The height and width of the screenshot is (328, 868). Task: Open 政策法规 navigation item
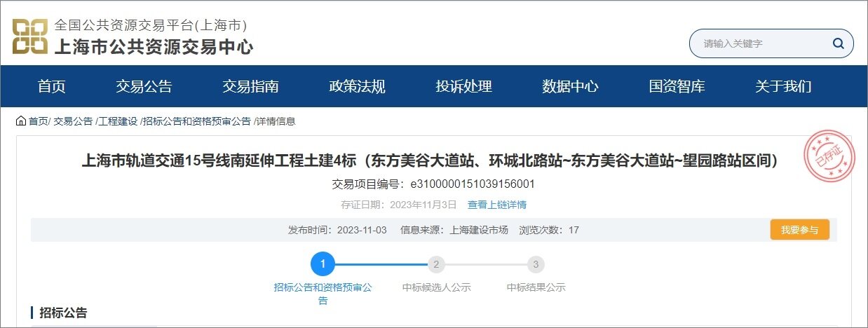[357, 87]
